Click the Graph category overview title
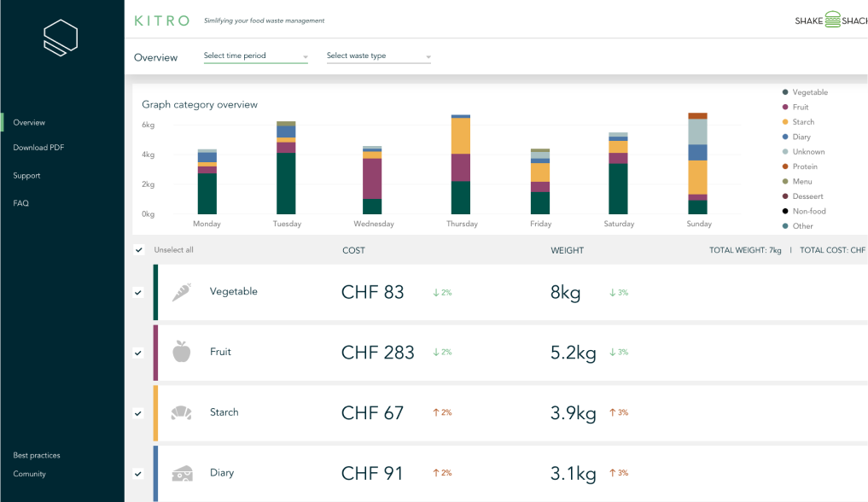Image resolution: width=868 pixels, height=502 pixels. [200, 105]
